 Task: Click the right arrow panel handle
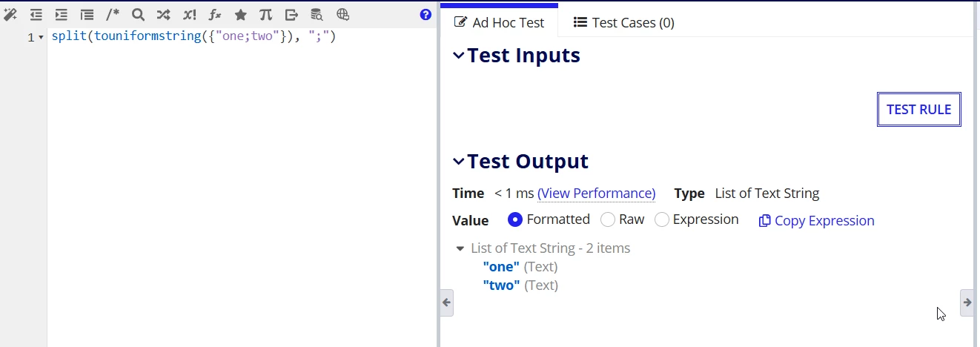(x=967, y=303)
